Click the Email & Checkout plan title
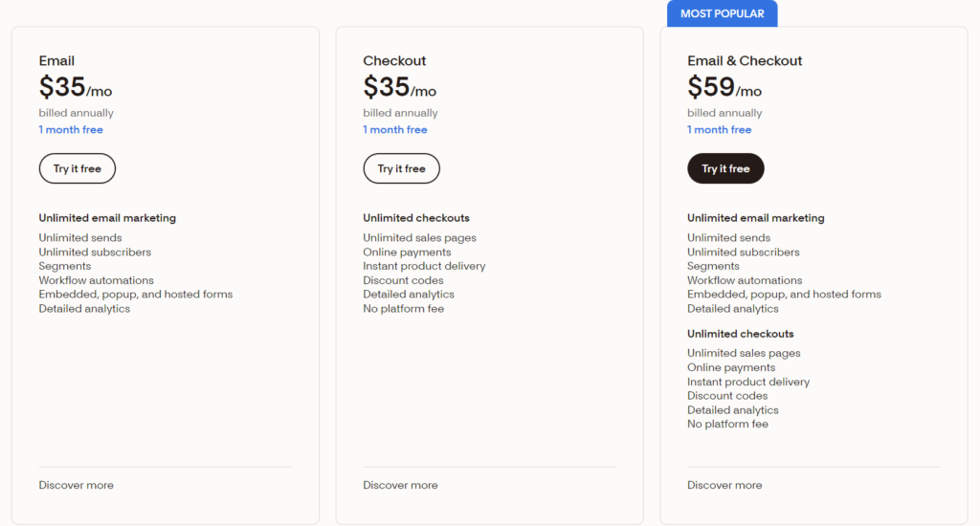Image resolution: width=980 pixels, height=526 pixels. click(745, 60)
